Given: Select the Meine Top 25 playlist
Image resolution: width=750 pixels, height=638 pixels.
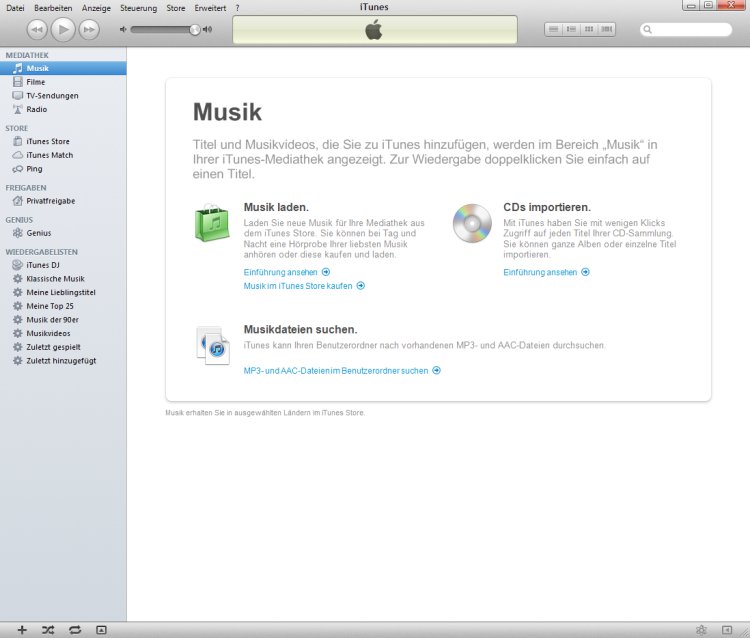Looking at the screenshot, I should click(63, 306).
